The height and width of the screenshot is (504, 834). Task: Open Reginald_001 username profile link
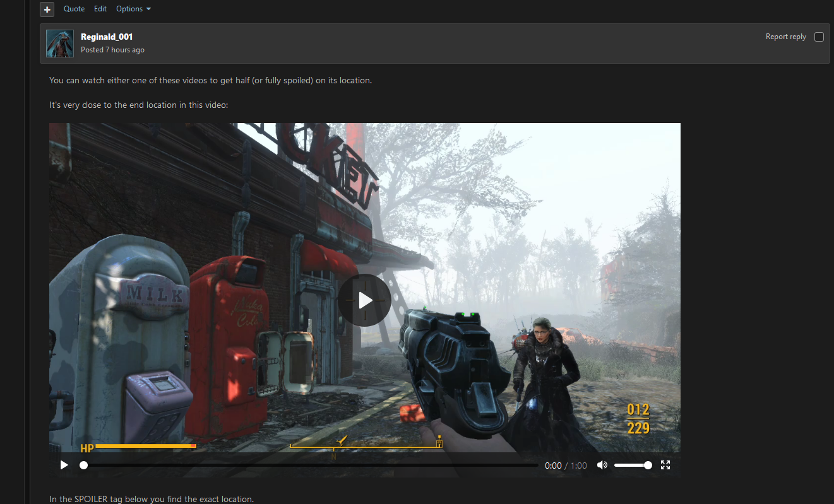pos(107,37)
